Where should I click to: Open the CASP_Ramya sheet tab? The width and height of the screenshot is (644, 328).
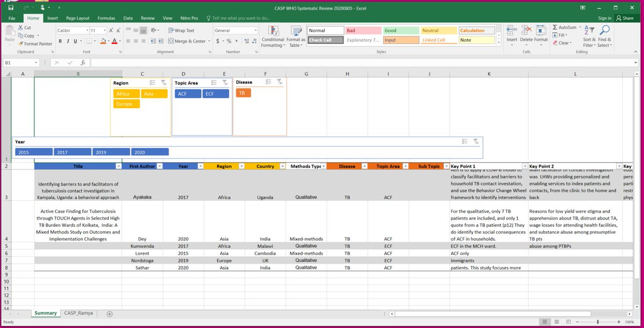pos(78,313)
